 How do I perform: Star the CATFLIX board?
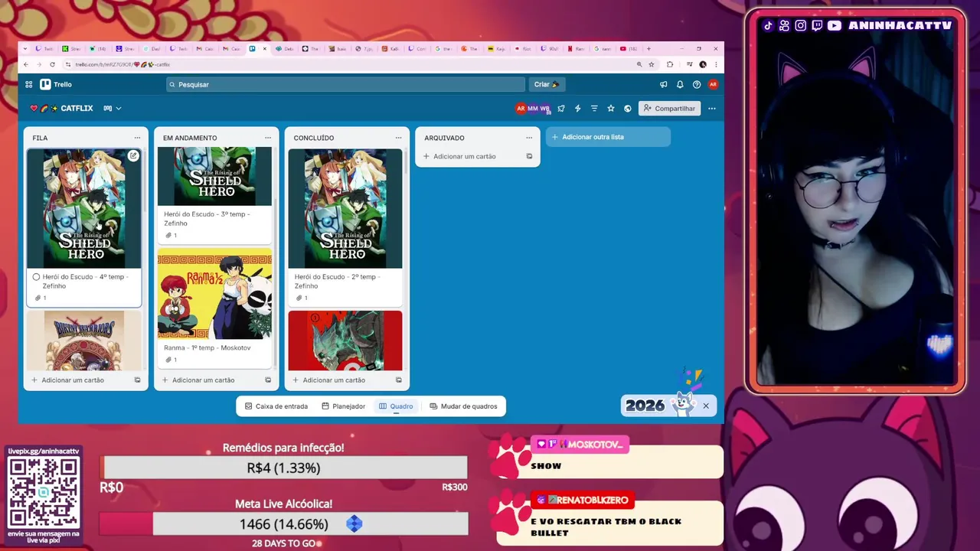(x=611, y=109)
